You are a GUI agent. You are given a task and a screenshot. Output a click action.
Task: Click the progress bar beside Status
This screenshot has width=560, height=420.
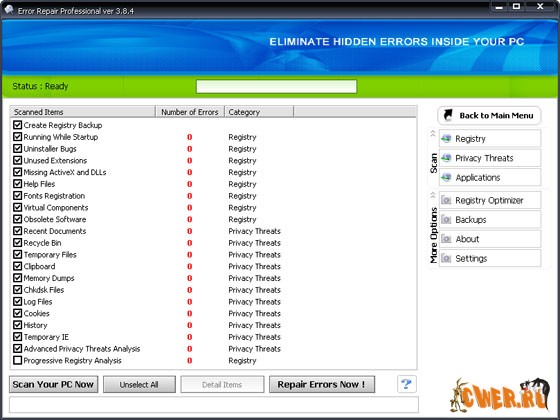click(x=276, y=86)
